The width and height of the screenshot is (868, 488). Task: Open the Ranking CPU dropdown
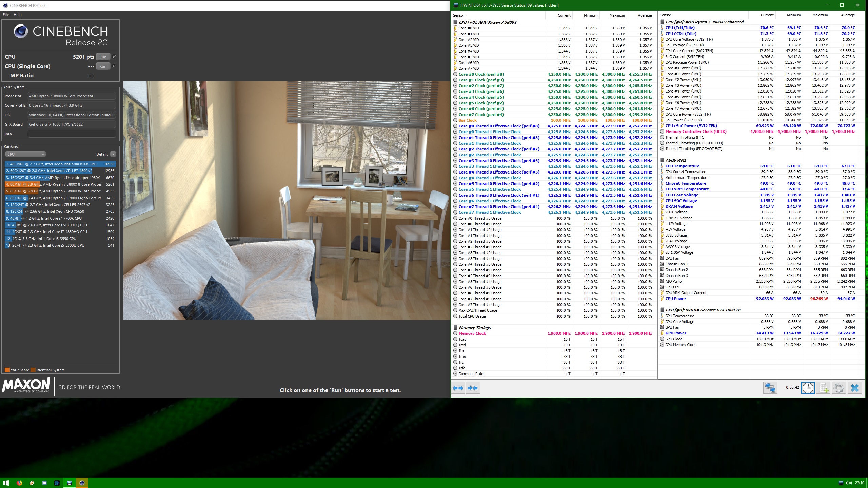(x=25, y=154)
